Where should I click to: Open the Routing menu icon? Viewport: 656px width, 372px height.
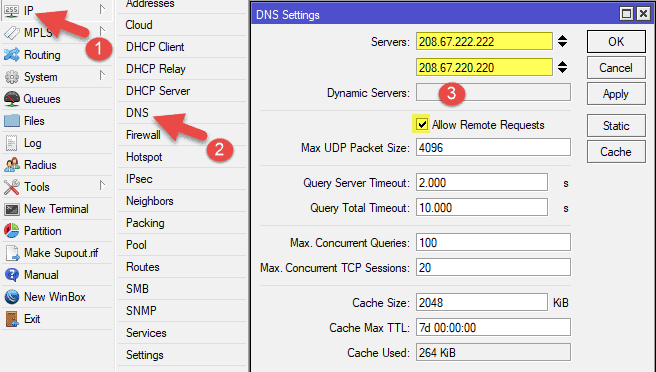click(x=11, y=55)
